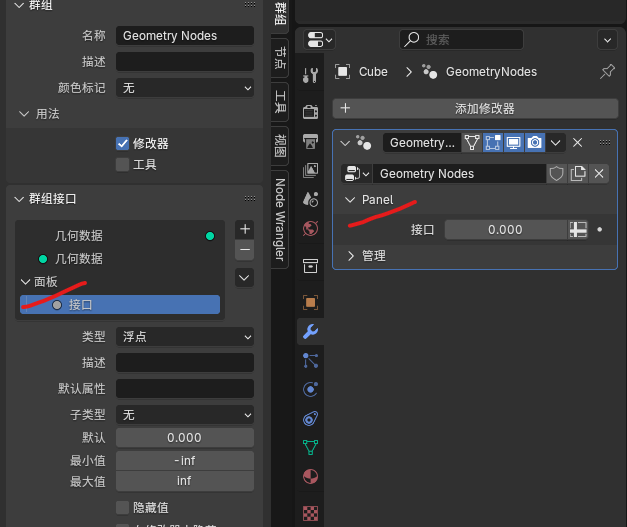Open the Object properties tab
This screenshot has height=527, width=627.
click(x=310, y=302)
